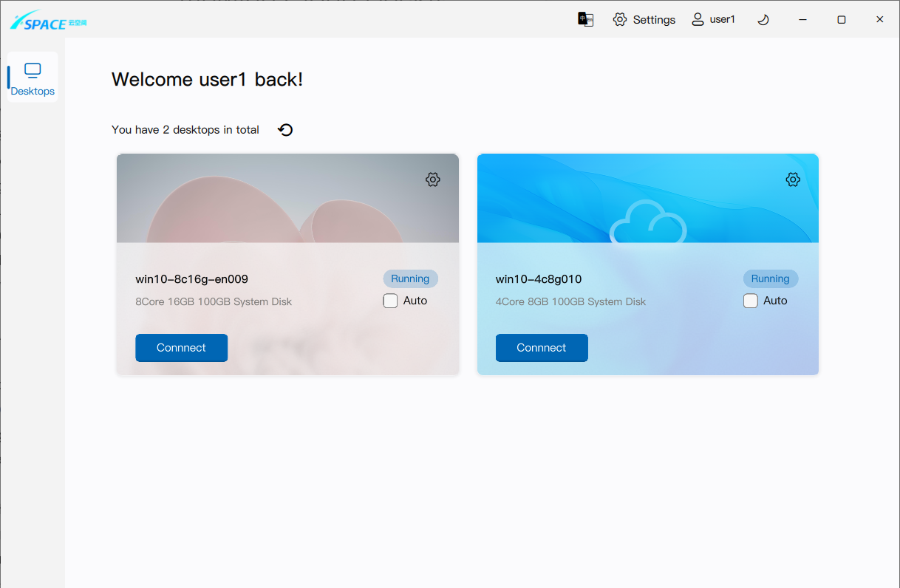
Task: Select the Desktops sidebar tab
Action: pos(33,78)
